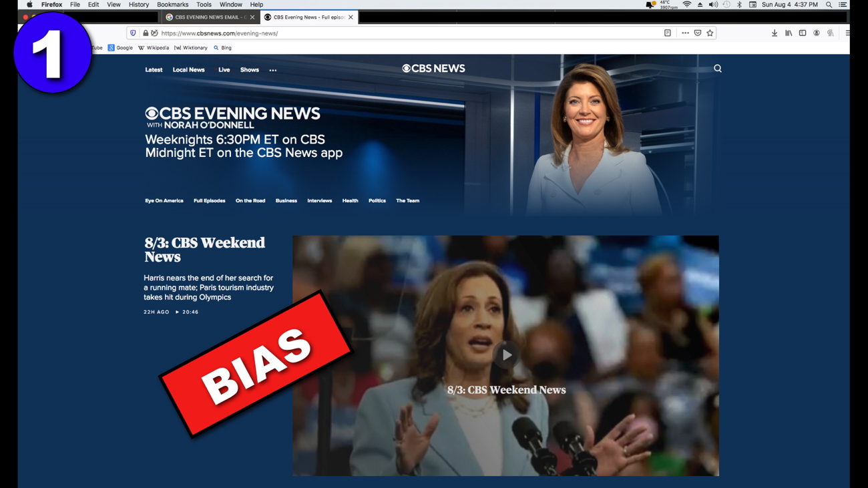Viewport: 868px width, 488px height.
Task: Open the Politics section
Action: [377, 201]
